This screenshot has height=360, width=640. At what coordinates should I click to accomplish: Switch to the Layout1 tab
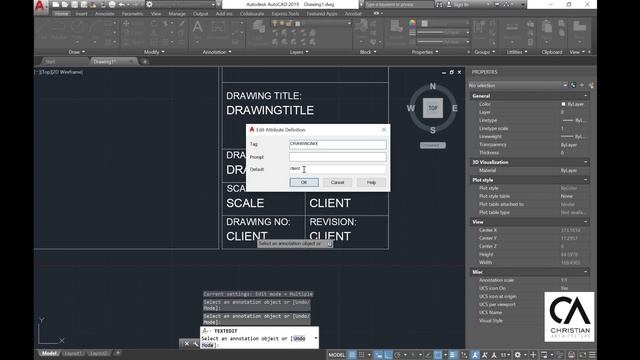(74, 353)
